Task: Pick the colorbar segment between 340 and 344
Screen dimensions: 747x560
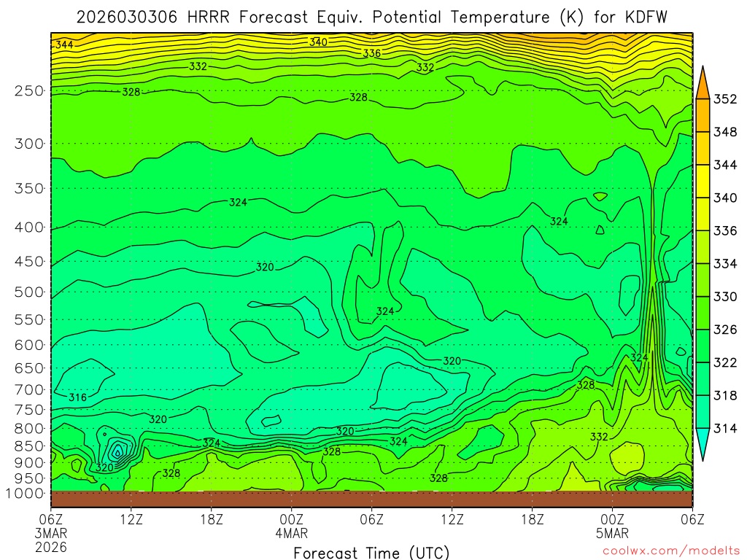Action: (x=703, y=182)
